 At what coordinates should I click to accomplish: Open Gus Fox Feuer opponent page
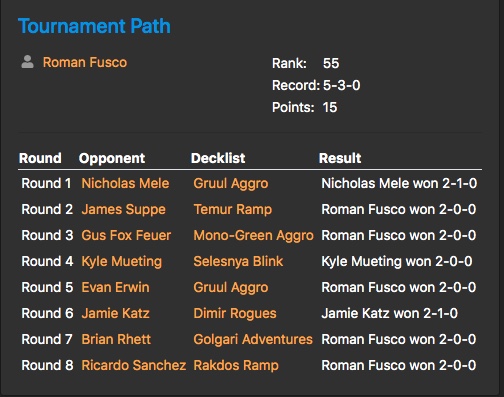[x=126, y=235]
